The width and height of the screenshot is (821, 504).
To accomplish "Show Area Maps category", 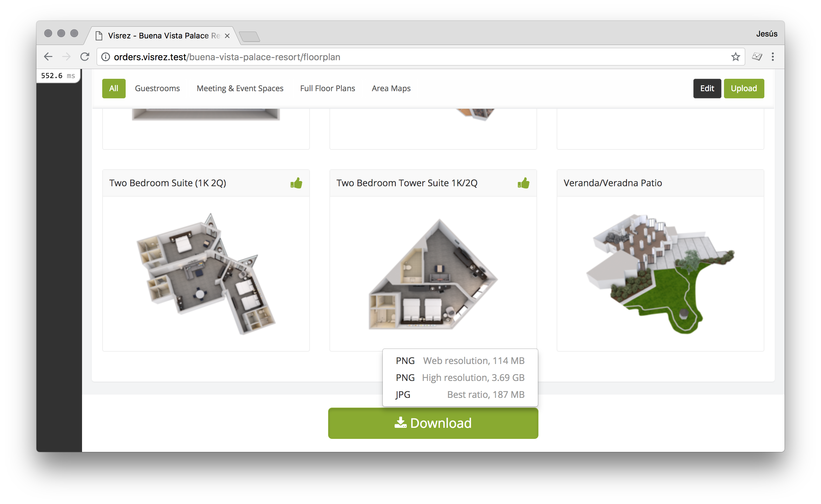I will coord(391,88).
